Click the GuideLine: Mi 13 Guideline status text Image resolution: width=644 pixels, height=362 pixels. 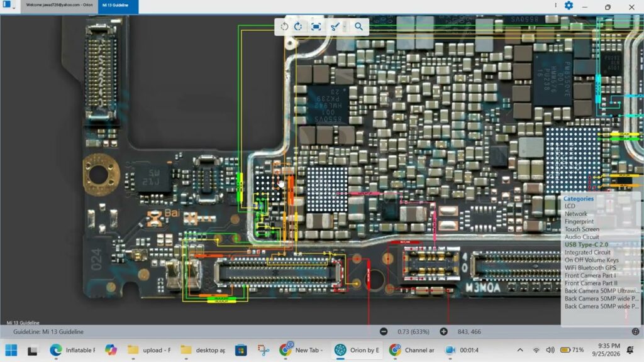pos(48,332)
